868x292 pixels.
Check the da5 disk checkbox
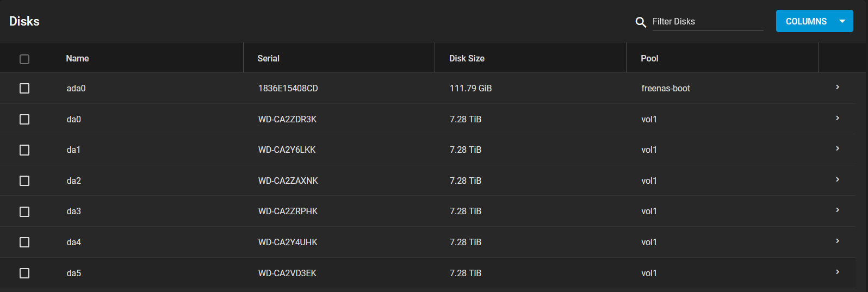coord(24,273)
